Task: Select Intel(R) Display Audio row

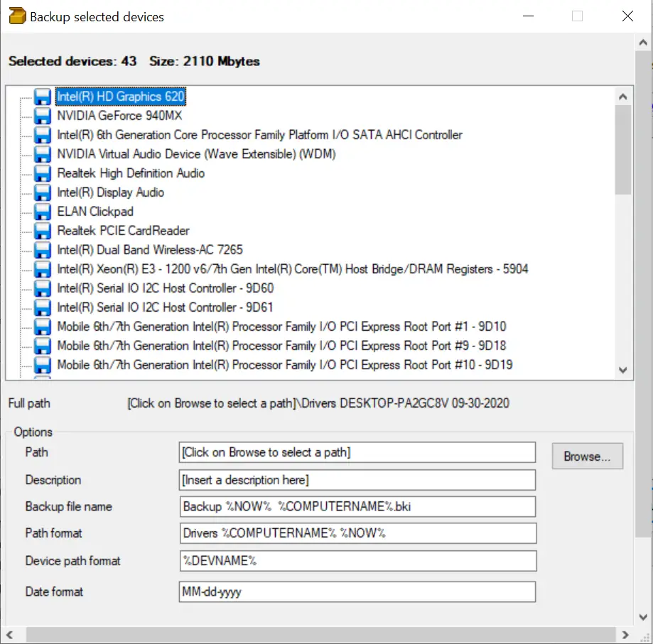Action: (x=110, y=192)
